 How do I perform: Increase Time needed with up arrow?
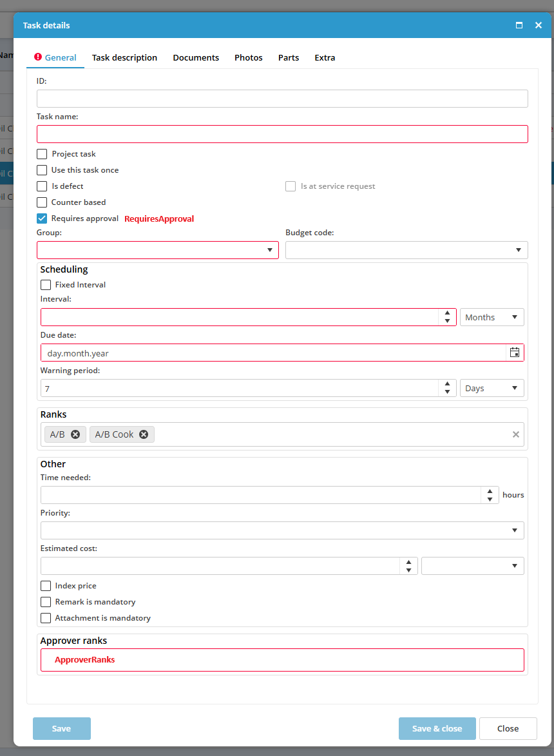[x=490, y=491]
